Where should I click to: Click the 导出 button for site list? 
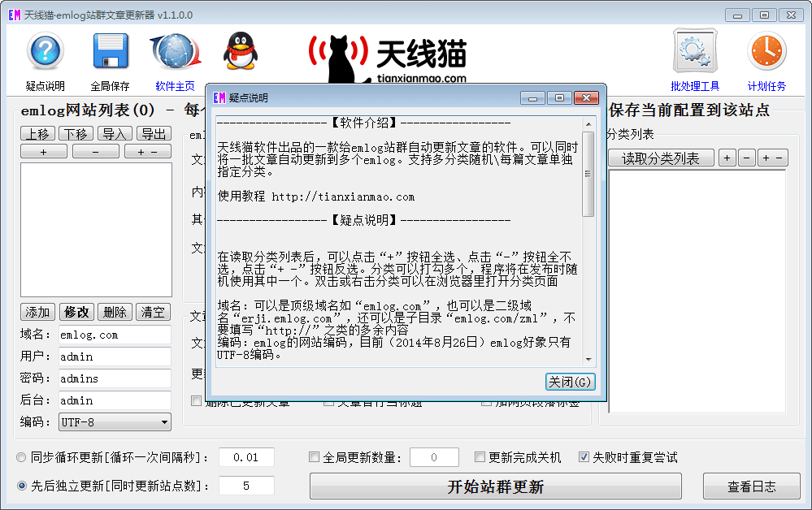coord(154,134)
